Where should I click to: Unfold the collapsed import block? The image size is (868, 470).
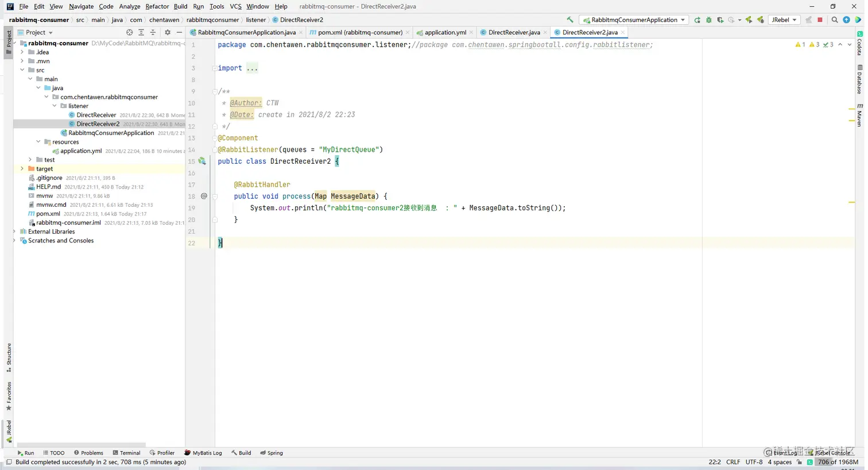coord(215,68)
